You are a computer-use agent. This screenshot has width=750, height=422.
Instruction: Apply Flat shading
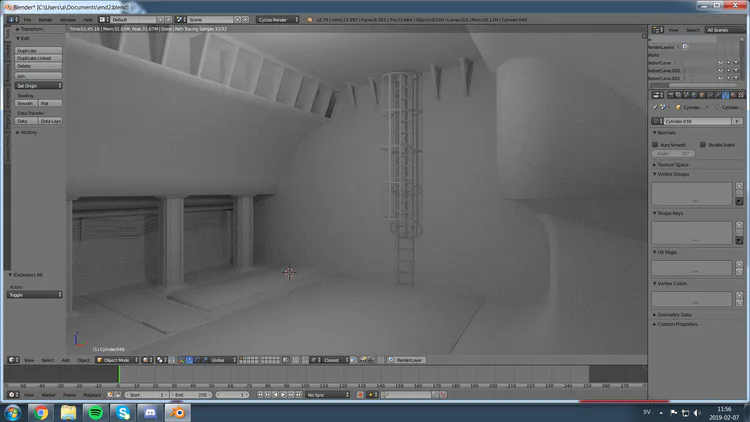tap(50, 103)
